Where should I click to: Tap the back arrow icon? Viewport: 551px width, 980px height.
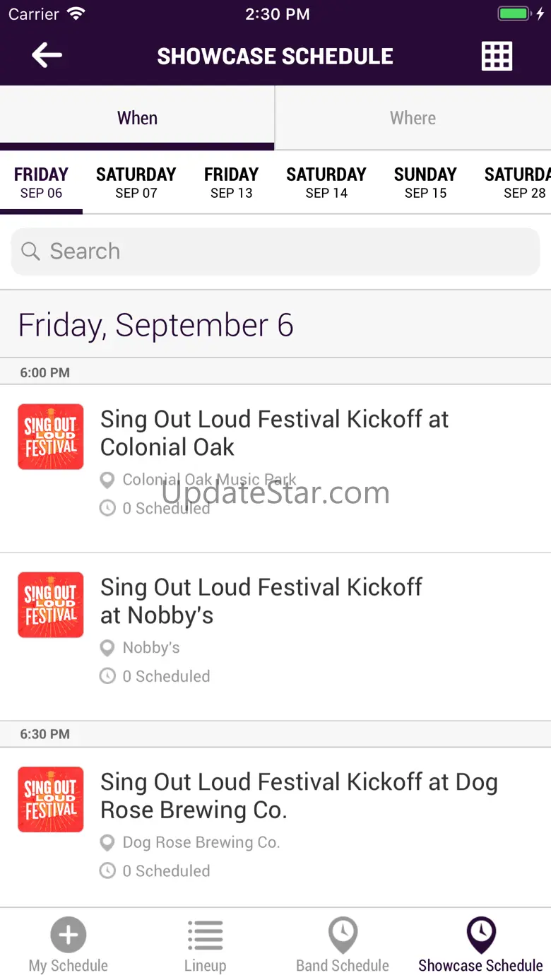(47, 55)
